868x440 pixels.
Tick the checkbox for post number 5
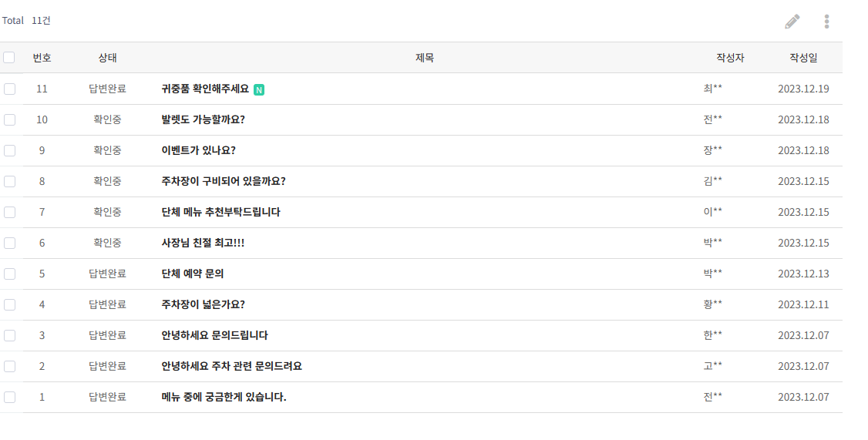[x=9, y=274]
